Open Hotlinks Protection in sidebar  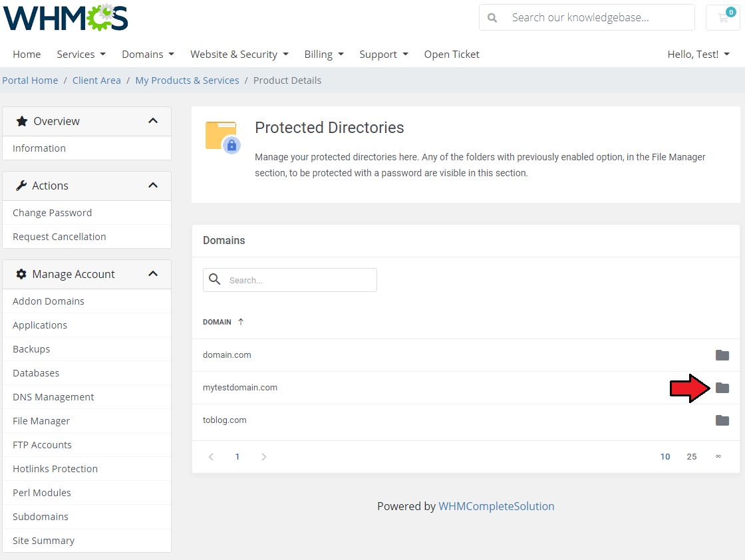click(87, 469)
